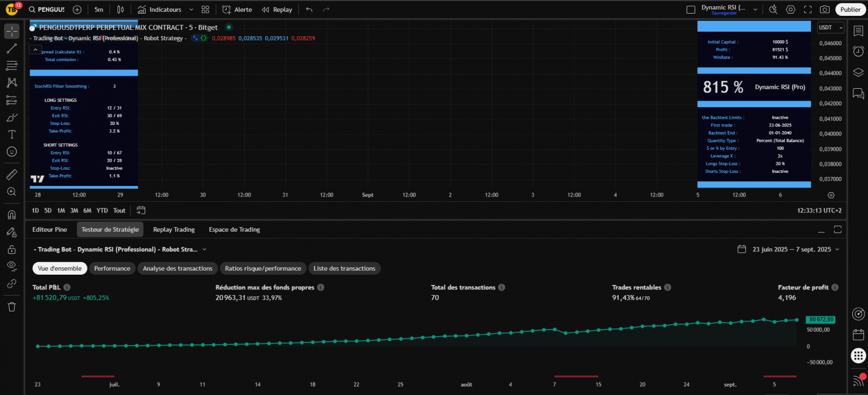Click the trash remove drawings icon
This screenshot has width=868, height=395.
tap(12, 307)
